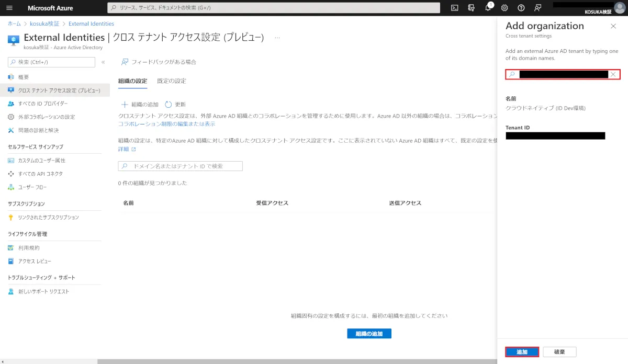Click the 更新 refresh toolbar button
Image resolution: width=628 pixels, height=364 pixels.
[175, 105]
